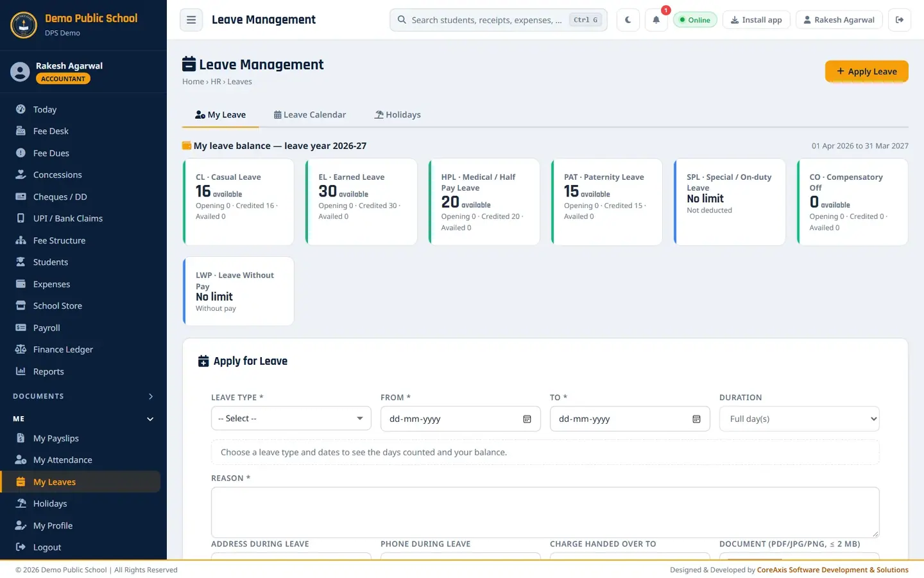Navigate to Cheques / DD
The image size is (924, 578).
click(x=81, y=197)
